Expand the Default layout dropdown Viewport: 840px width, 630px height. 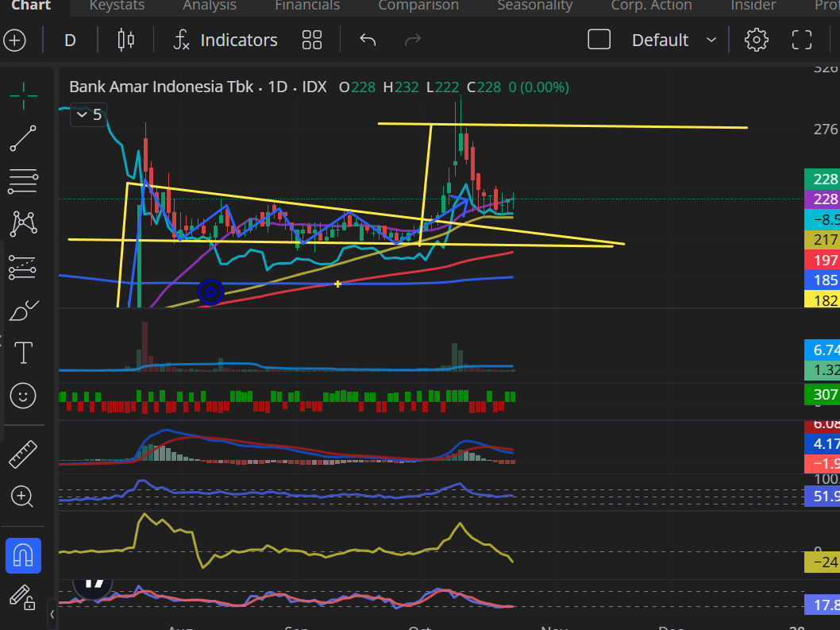[x=711, y=40]
